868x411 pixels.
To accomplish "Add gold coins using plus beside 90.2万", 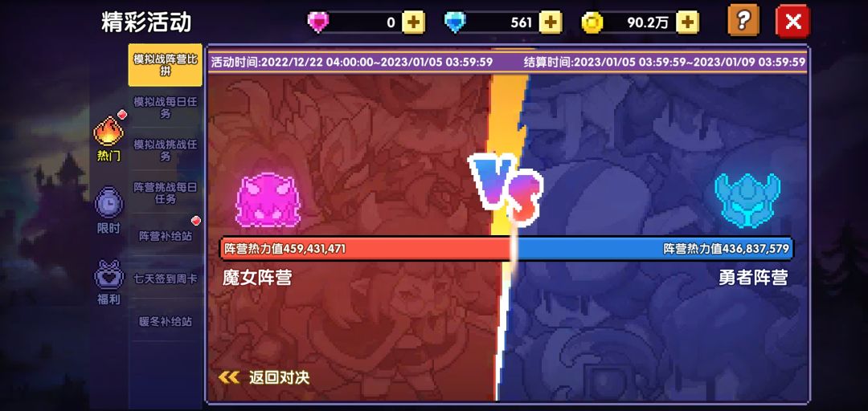I will [x=687, y=22].
